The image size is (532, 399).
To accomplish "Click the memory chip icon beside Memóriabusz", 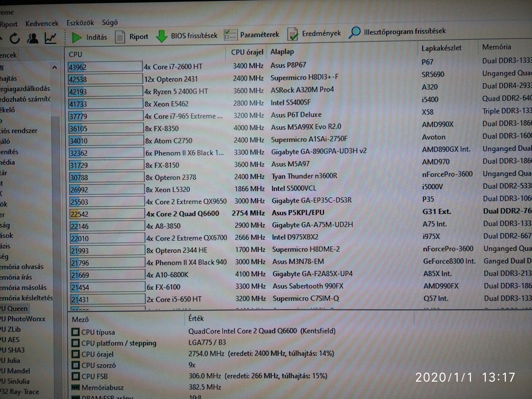I will pos(76,387).
